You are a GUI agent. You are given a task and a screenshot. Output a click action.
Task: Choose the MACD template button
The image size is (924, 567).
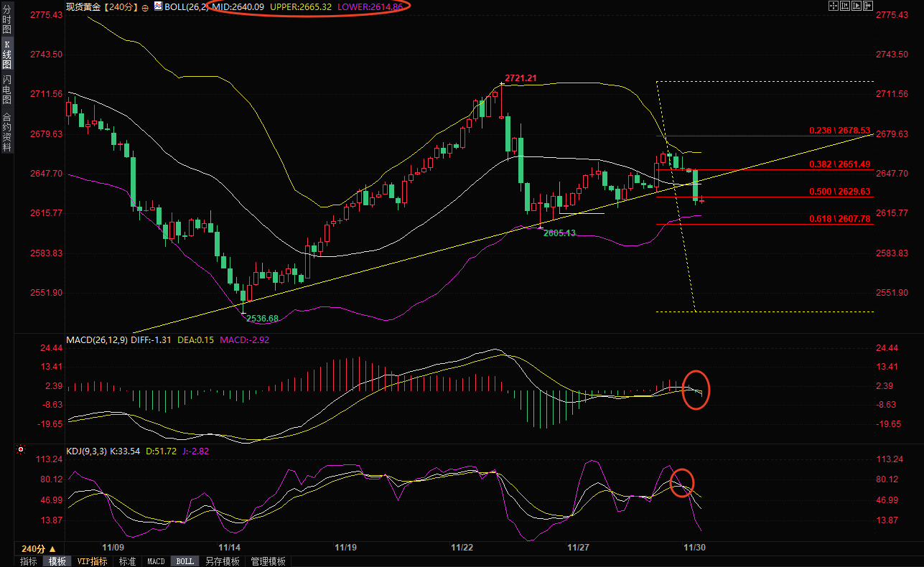(x=157, y=561)
